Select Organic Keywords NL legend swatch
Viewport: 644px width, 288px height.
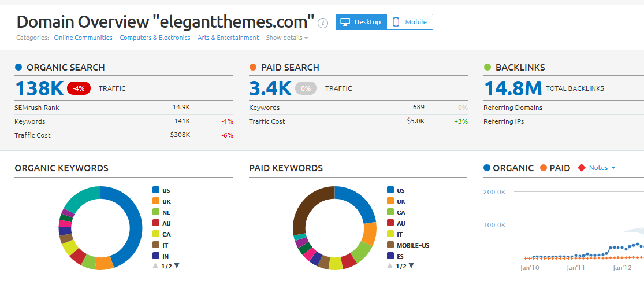[x=156, y=212]
